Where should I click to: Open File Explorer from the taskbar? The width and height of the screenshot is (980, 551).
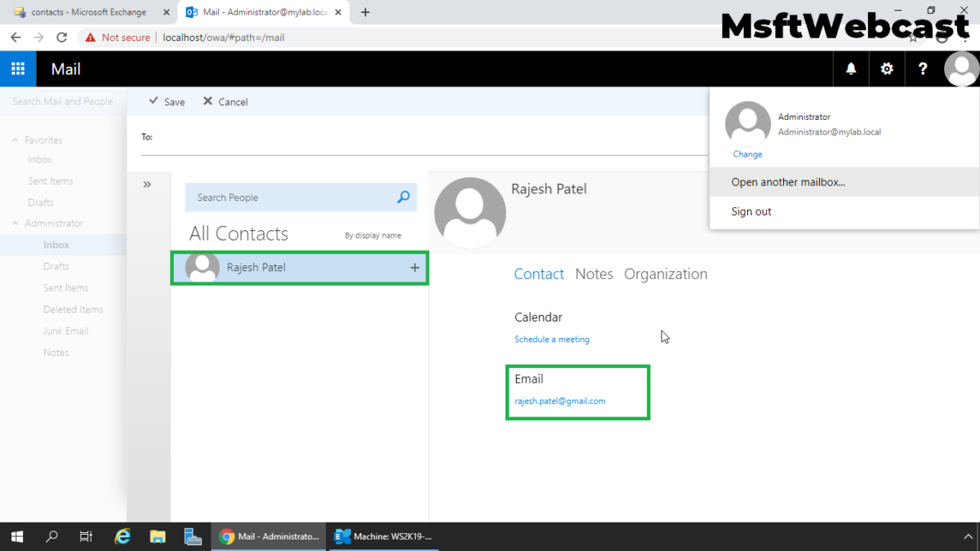click(158, 536)
